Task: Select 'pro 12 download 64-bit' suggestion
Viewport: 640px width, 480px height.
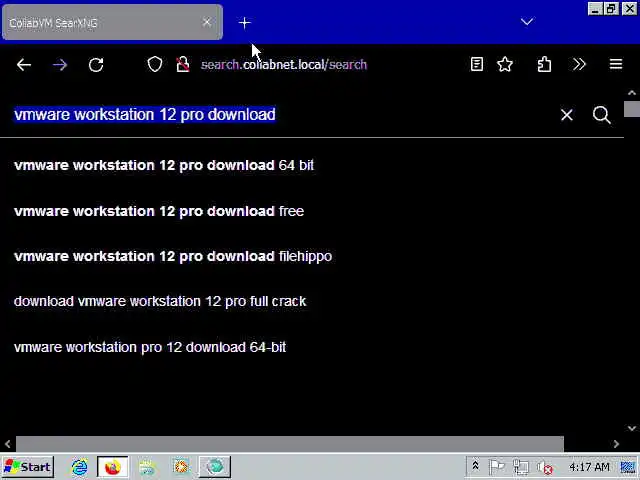Action: [150, 347]
